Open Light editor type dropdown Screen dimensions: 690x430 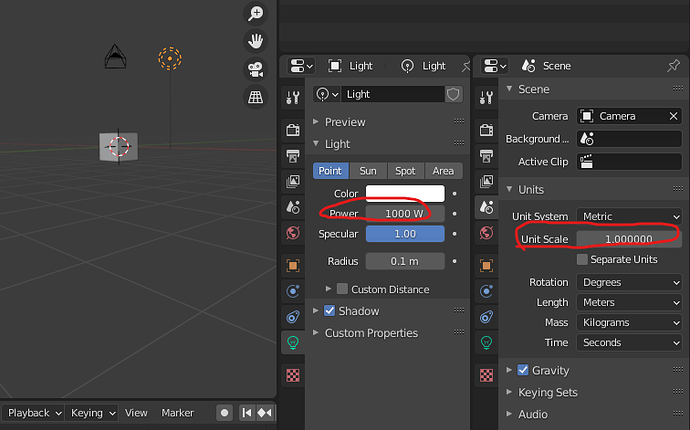(301, 66)
